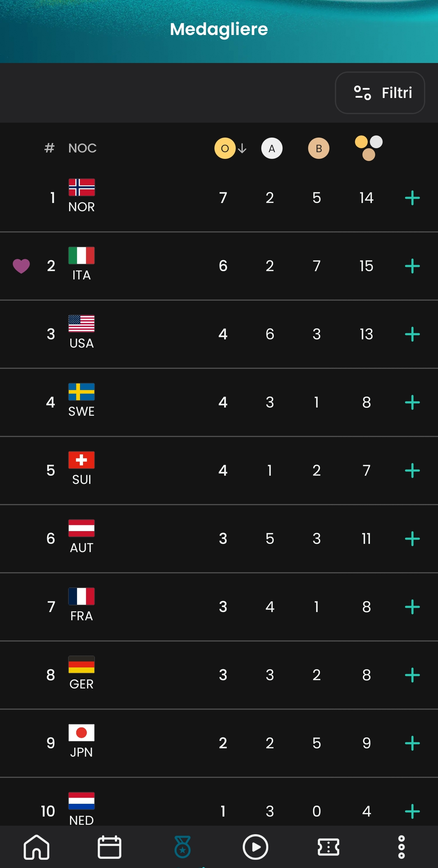Expand Italy's medal details
This screenshot has width=438, height=868.
click(412, 266)
